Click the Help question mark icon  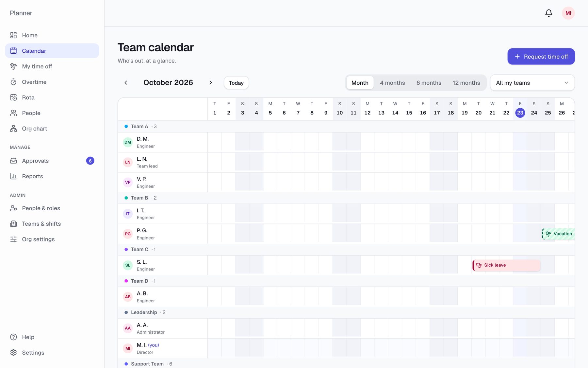(13, 337)
